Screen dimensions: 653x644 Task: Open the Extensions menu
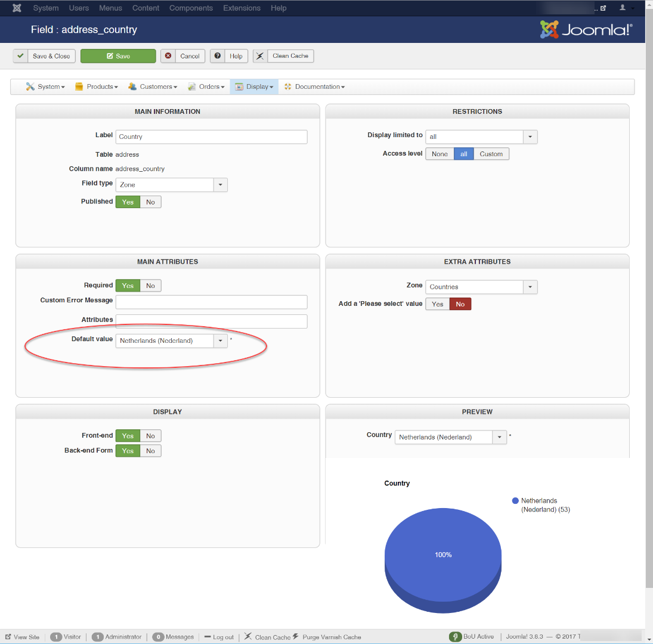point(242,8)
